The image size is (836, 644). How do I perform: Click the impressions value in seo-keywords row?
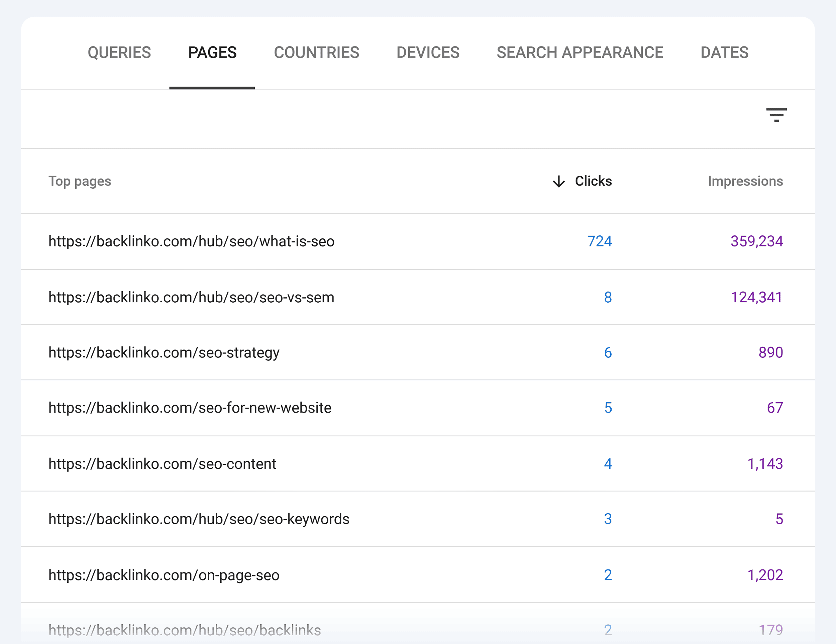779,519
